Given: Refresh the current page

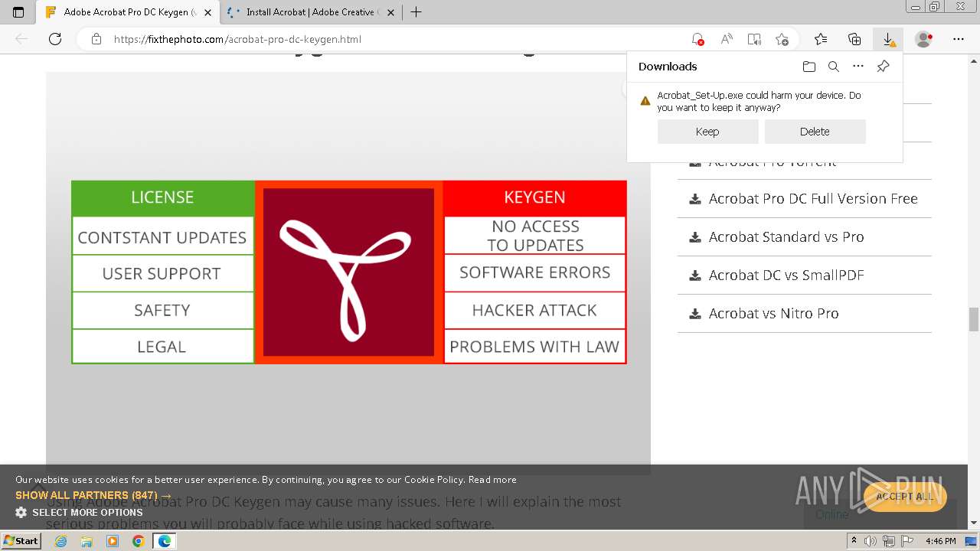Looking at the screenshot, I should 55,39.
